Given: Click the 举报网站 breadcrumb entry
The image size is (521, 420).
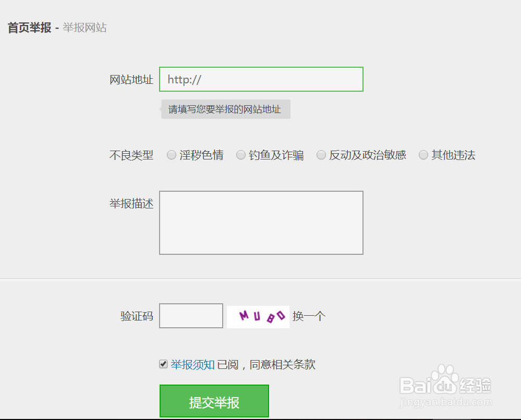Looking at the screenshot, I should (x=83, y=28).
